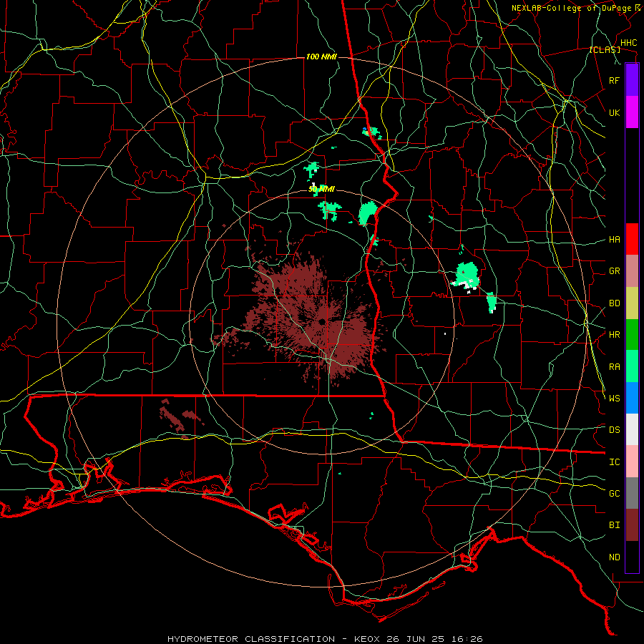Click the '100 NMI' range ring label
The image size is (644, 644).
(321, 57)
